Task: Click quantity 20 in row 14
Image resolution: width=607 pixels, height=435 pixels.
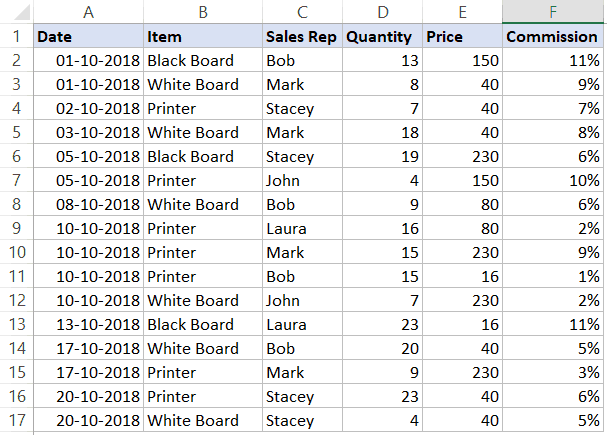Action: pyautogui.click(x=382, y=348)
